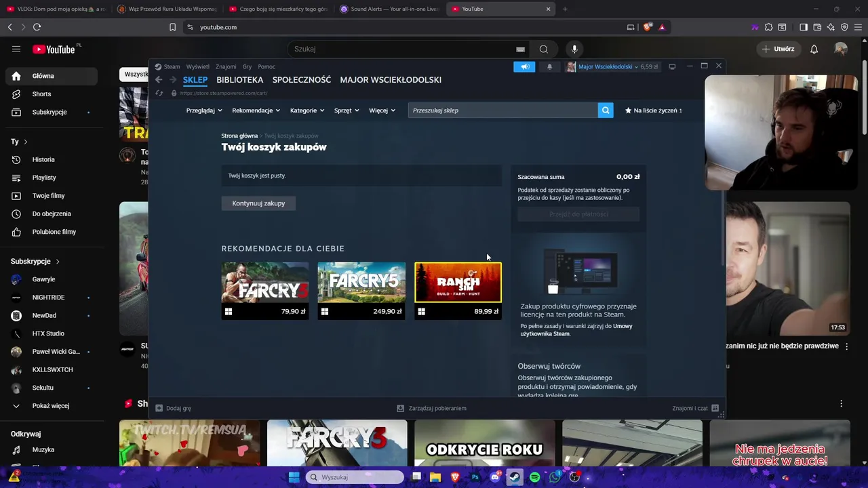Click the YouTube Utwórz button
This screenshot has height=488, width=868.
tap(778, 49)
